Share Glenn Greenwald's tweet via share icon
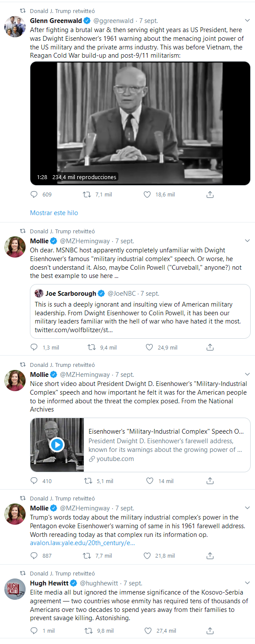Viewport: 255px width, 644px height. [x=210, y=195]
